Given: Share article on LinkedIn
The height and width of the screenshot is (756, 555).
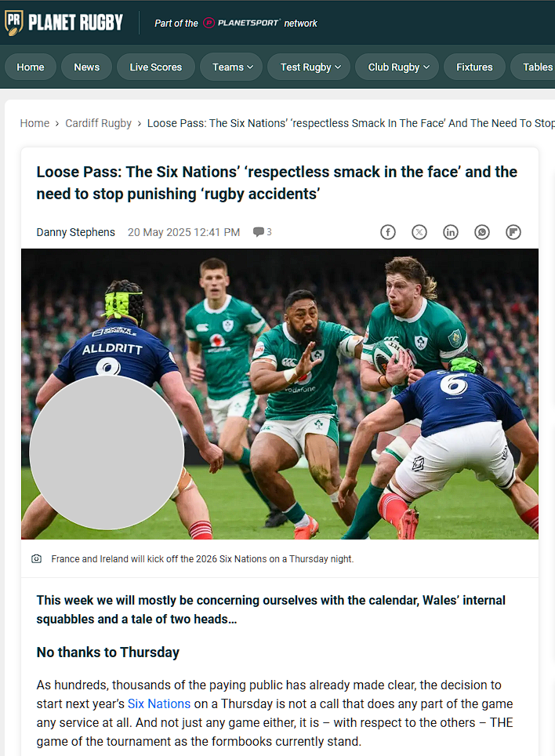Looking at the screenshot, I should pos(451,232).
